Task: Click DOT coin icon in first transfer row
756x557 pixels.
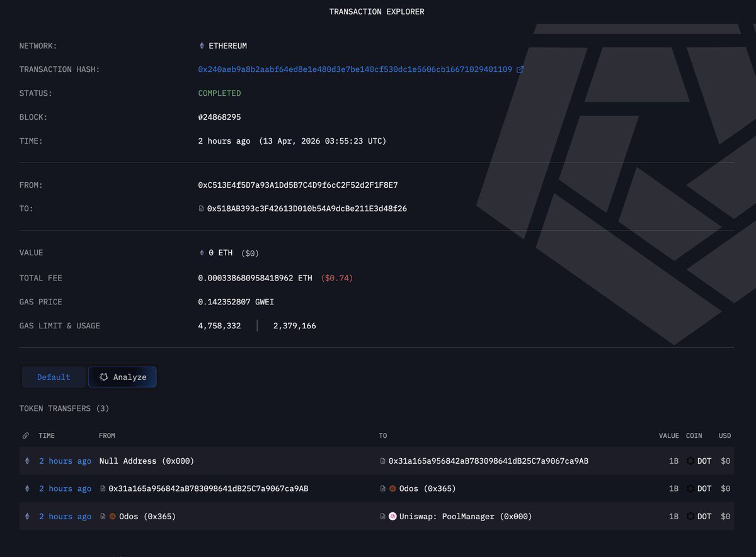Action: 690,461
